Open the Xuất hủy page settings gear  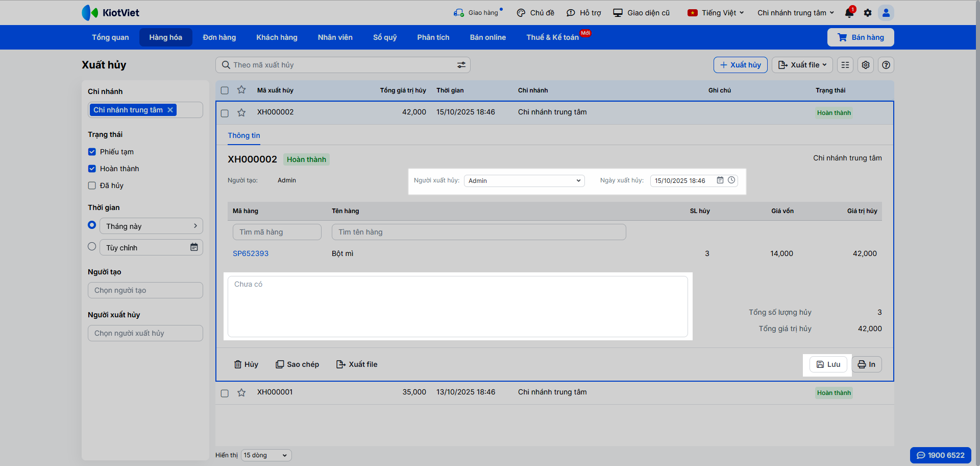pyautogui.click(x=866, y=65)
